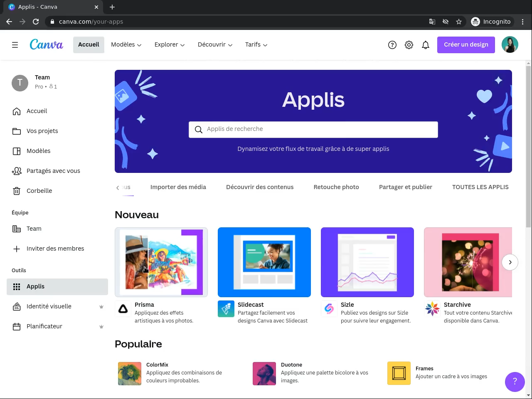Screen dimensions: 532x399
Task: Open the Sizle preview thumbnail
Action: 367,262
